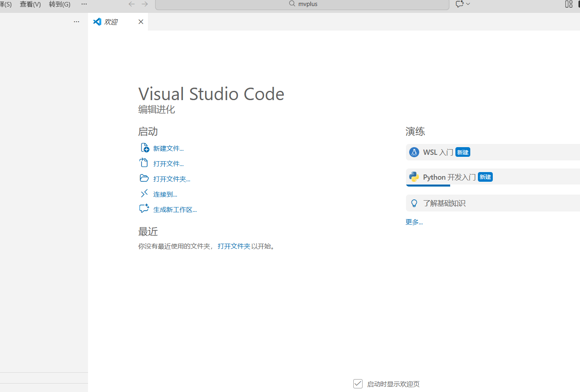
Task: Click the Visual Studio Code heading
Action: tap(211, 94)
